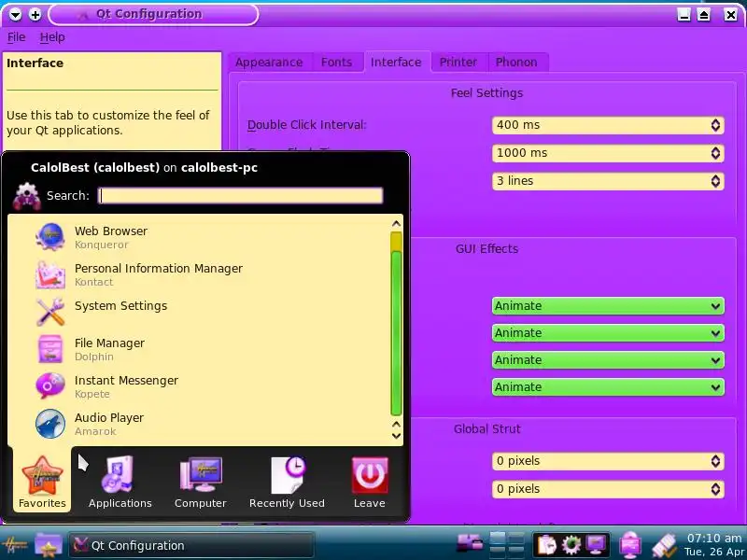Click the launcher list scrollbar up arrow

(396, 223)
